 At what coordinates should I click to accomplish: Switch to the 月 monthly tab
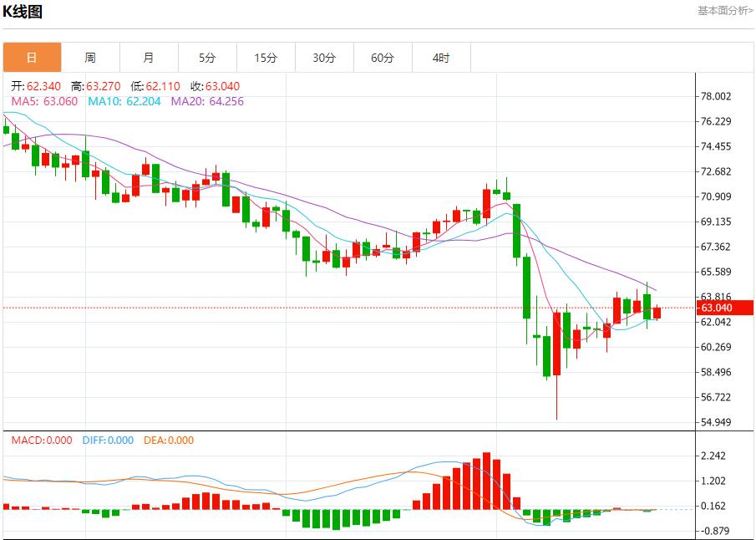pos(149,58)
